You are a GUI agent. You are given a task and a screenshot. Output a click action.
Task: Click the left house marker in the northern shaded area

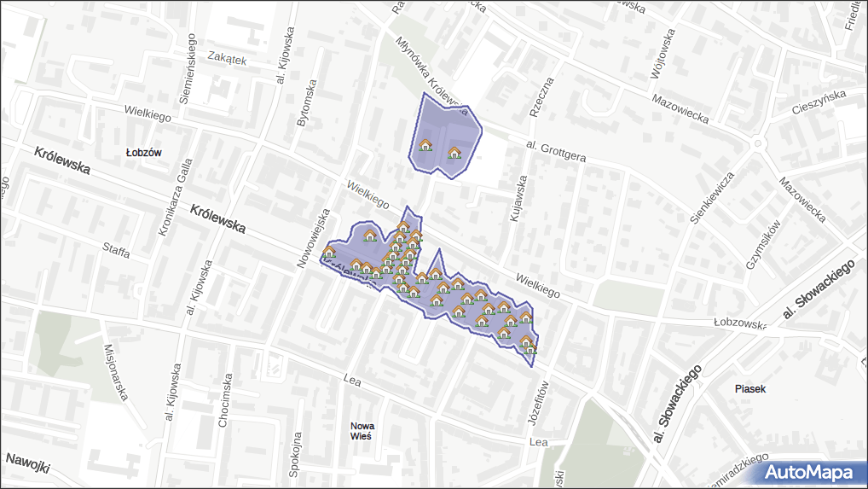(425, 145)
